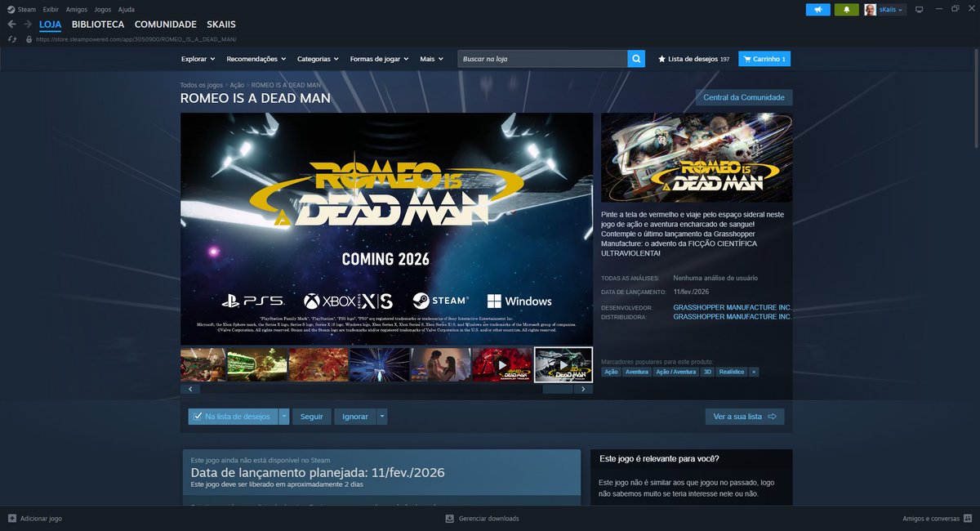Reload the store page with the refresh icon

pyautogui.click(x=11, y=39)
